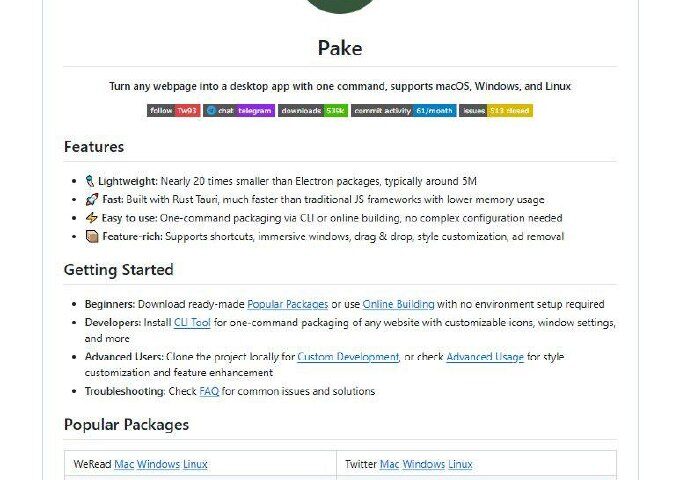Image resolution: width=687 pixels, height=480 pixels.
Task: Open the FAQ link under Troubleshooting
Action: click(x=209, y=391)
